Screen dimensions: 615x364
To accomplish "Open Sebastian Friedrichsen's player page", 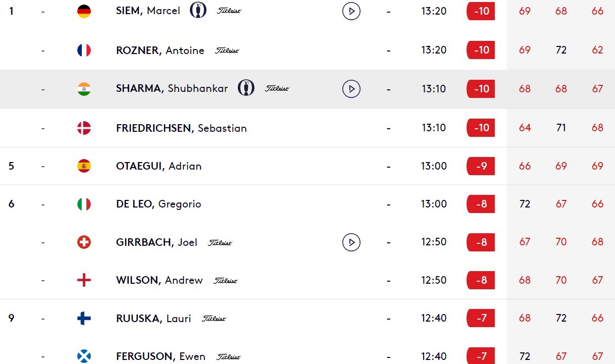I will pyautogui.click(x=181, y=128).
